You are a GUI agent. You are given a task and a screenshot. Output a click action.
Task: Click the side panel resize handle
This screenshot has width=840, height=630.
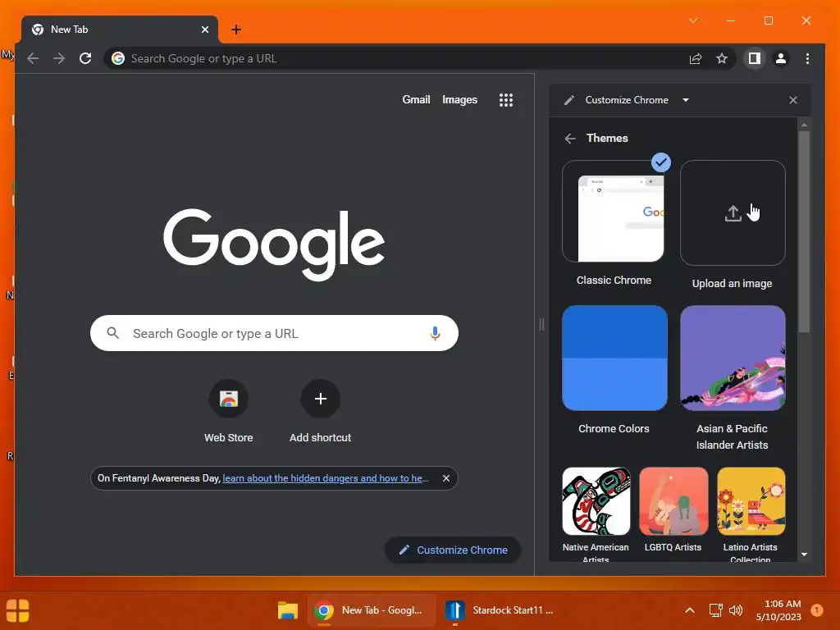click(541, 324)
